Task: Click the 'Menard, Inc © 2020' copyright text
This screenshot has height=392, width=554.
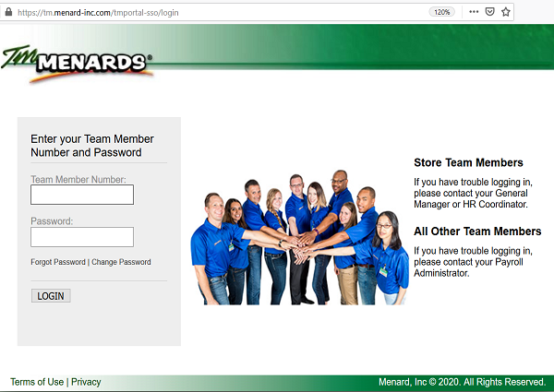Action: [463, 382]
